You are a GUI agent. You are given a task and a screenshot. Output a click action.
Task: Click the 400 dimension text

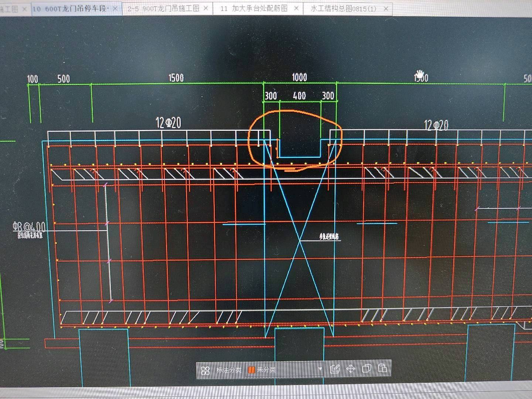pyautogui.click(x=300, y=96)
